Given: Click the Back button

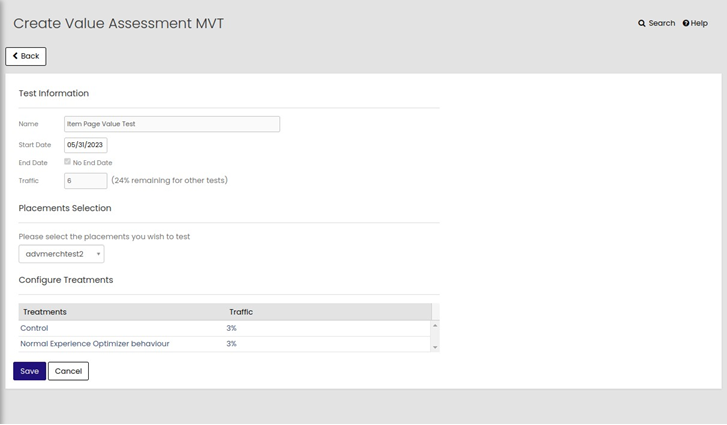Looking at the screenshot, I should point(26,56).
